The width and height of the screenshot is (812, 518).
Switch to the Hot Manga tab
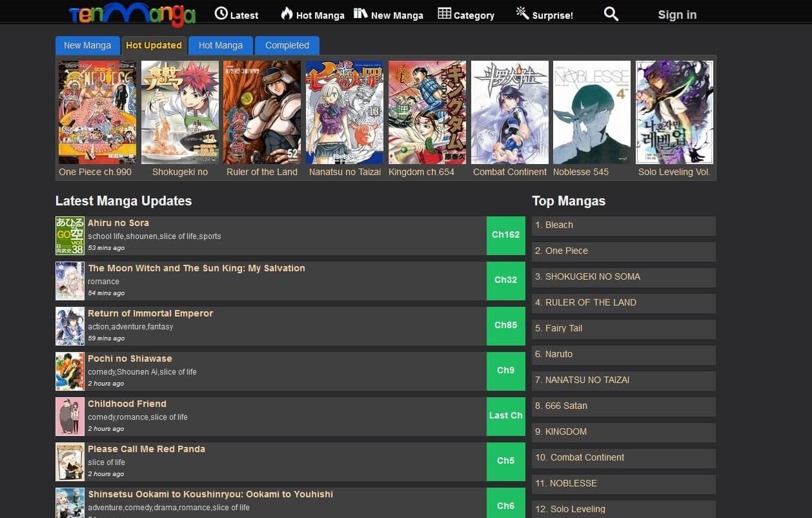pyautogui.click(x=221, y=45)
